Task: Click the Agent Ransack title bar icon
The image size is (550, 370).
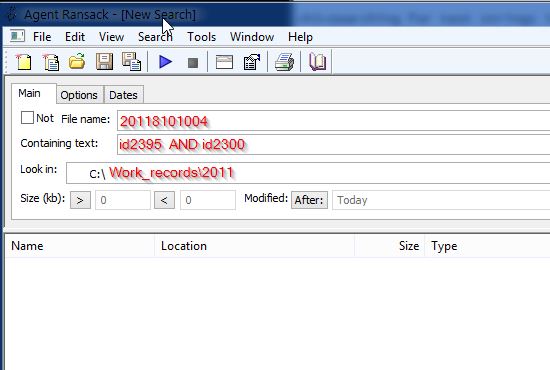Action: click(12, 14)
